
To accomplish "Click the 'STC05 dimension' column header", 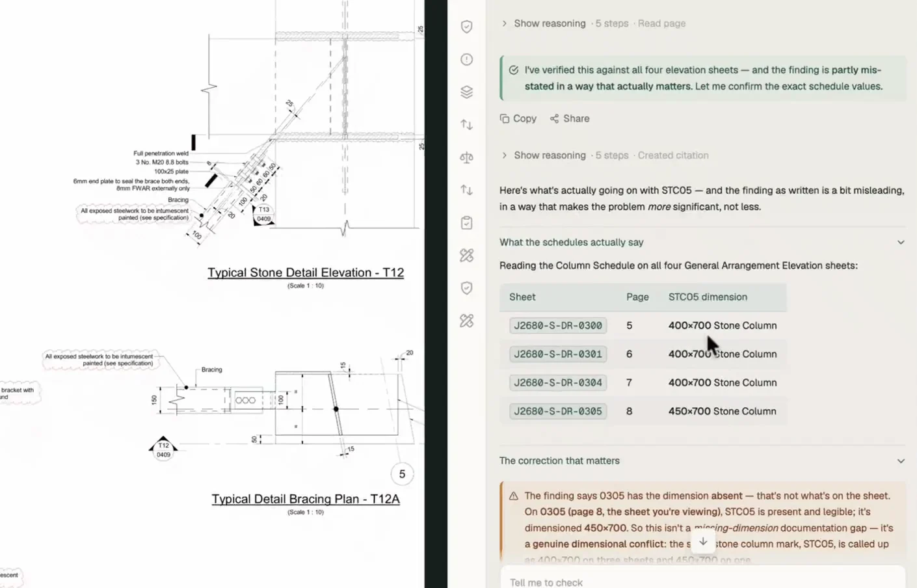I will [x=708, y=297].
